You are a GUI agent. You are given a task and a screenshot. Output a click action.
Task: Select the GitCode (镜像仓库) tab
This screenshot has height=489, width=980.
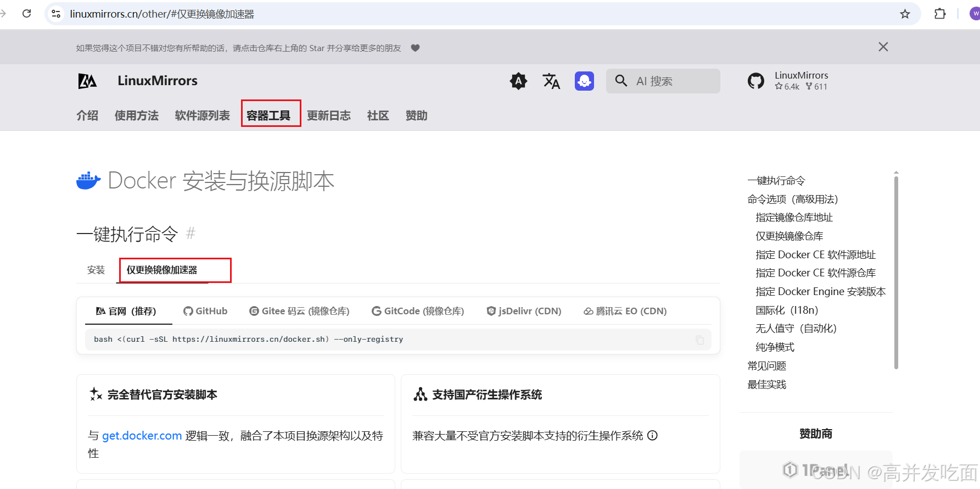(418, 311)
